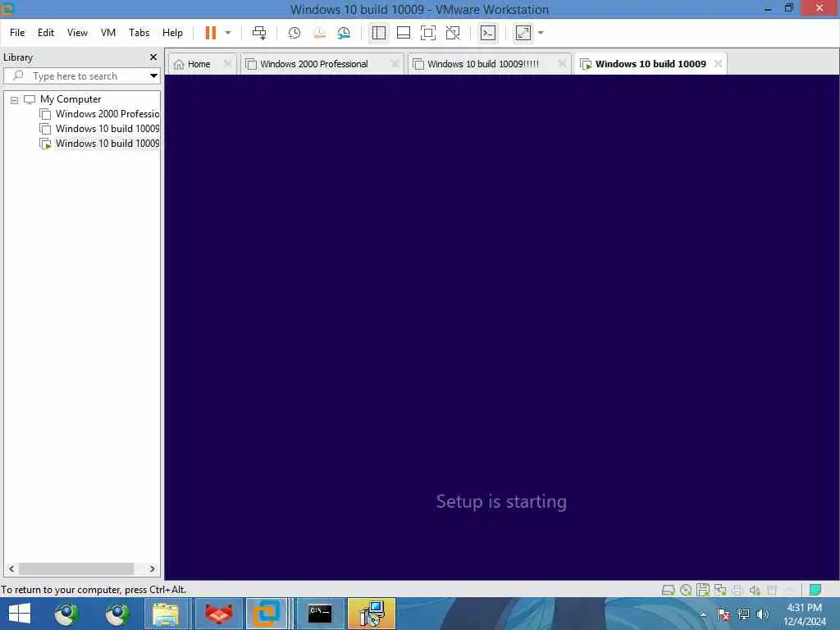This screenshot has width=840, height=630.
Task: Open the library search filter dropdown
Action: [x=153, y=76]
